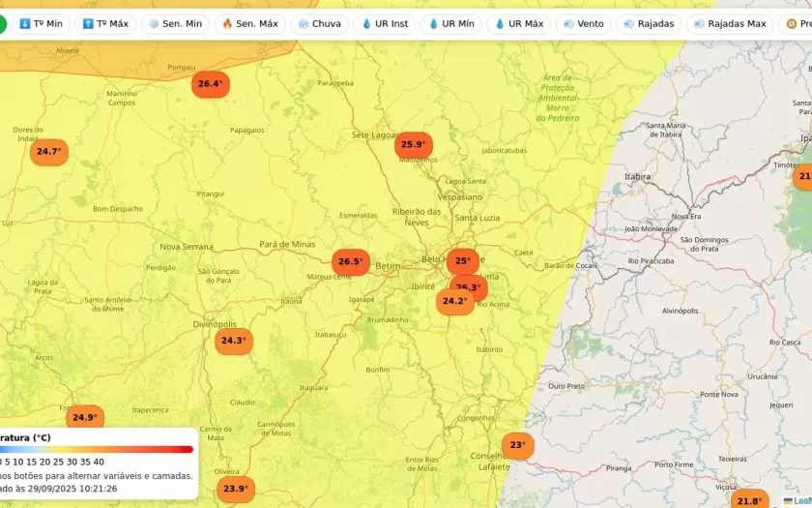The width and height of the screenshot is (812, 508).
Task: Switch to the Tº Máx layer
Action: coord(105,23)
